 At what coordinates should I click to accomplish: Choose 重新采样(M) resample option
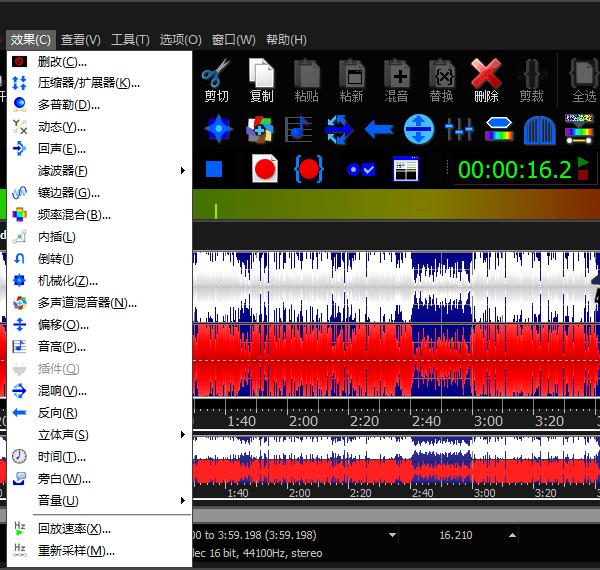coord(76,551)
